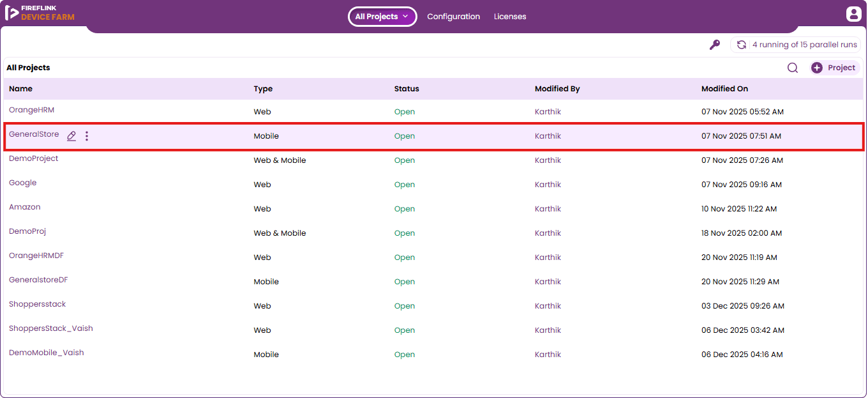Click the Open status of OrangeHRM
Screen dimensions: 868x398
point(405,112)
